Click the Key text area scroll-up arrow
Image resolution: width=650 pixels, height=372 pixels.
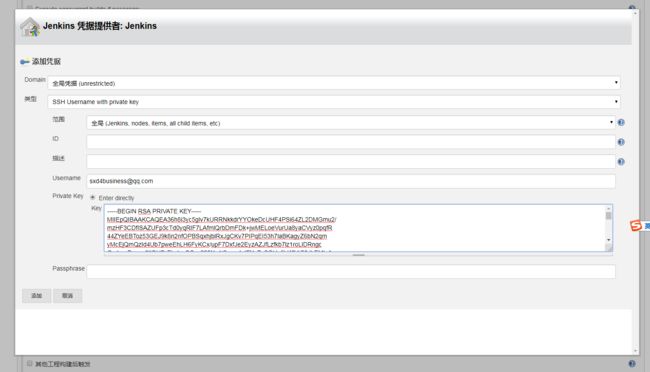[x=609, y=209]
